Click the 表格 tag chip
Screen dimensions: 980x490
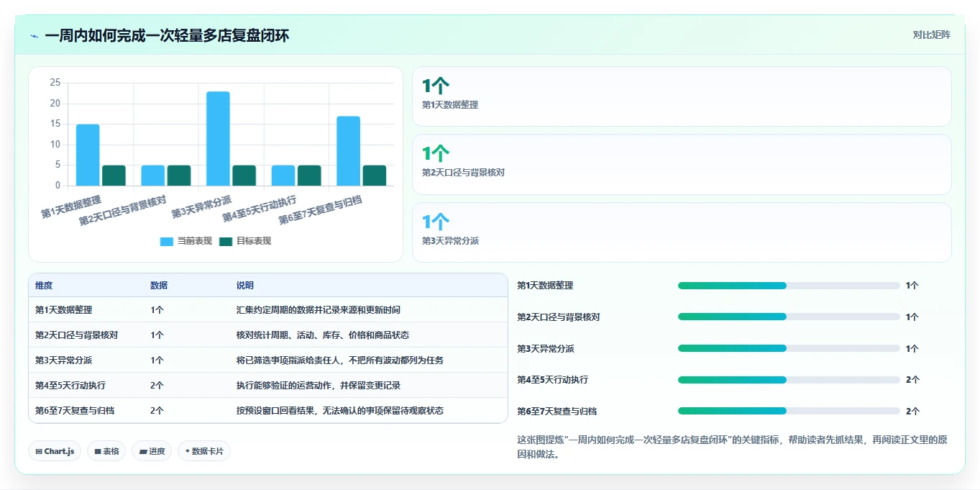click(x=106, y=451)
